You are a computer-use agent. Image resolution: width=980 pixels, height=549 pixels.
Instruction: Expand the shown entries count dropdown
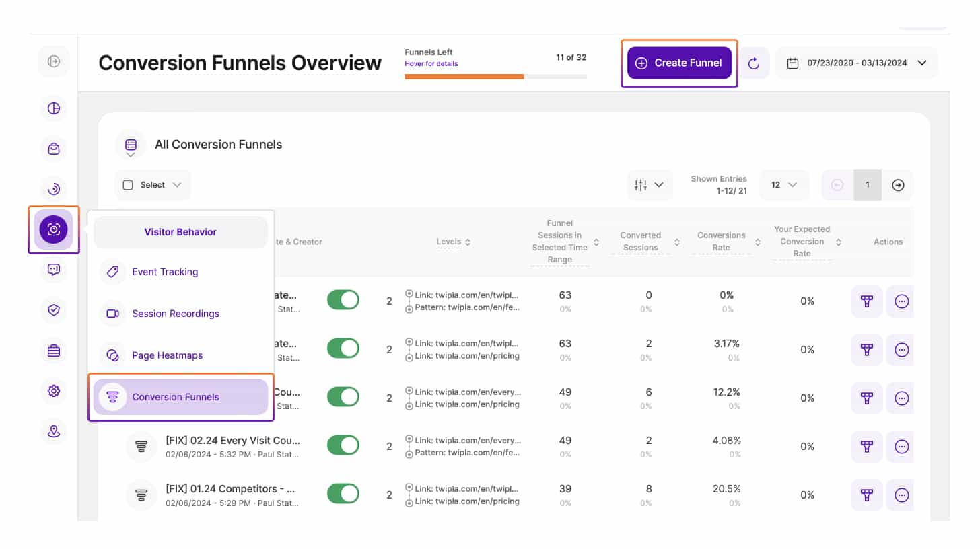pos(783,185)
